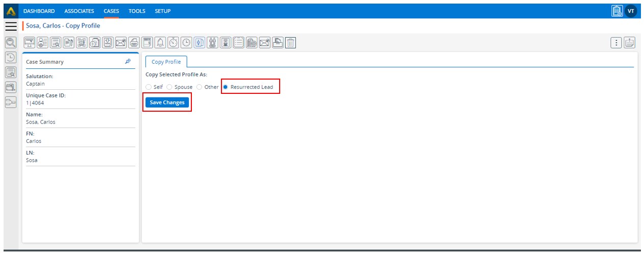Click the bell reminder icon in toolbar
This screenshot has width=644, height=253.
point(161,43)
